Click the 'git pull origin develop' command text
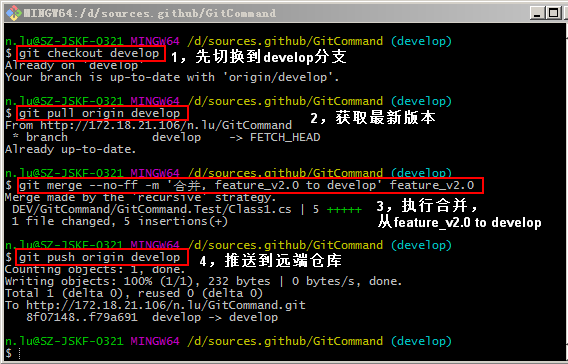568x364 pixels. (100, 113)
